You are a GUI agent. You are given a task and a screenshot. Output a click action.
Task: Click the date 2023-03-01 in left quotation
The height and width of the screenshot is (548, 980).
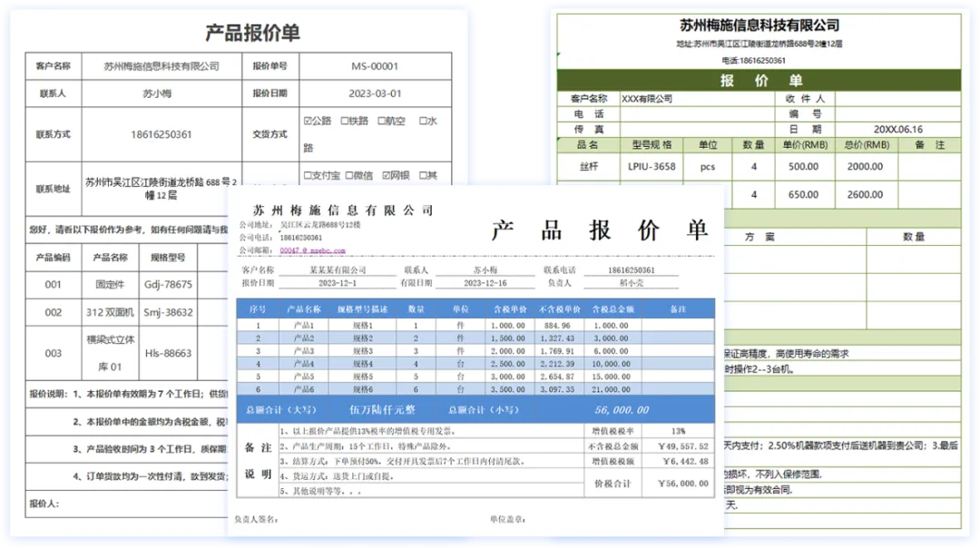(375, 93)
